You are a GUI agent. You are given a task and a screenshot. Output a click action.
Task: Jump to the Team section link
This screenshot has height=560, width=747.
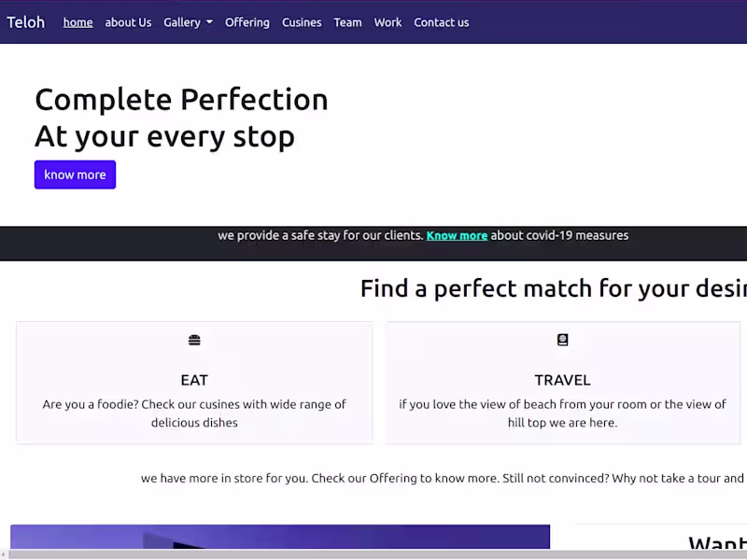pos(347,22)
